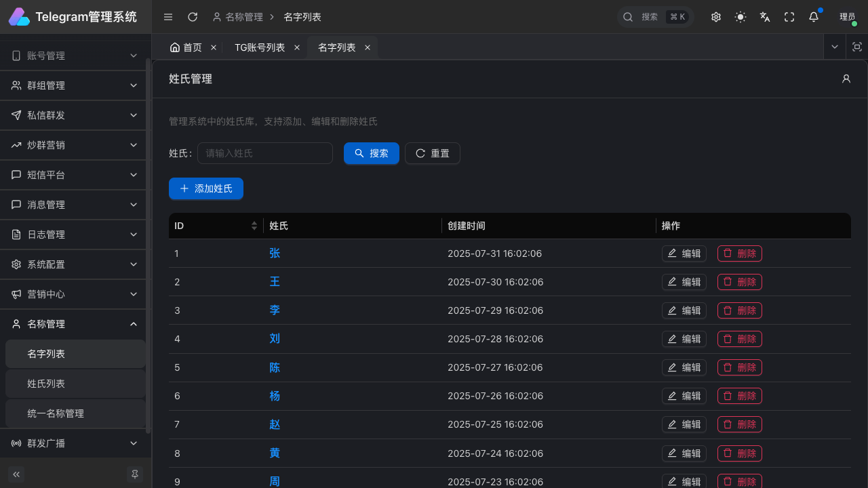868x488 pixels.
Task: Open the notifications bell
Action: [x=814, y=17]
